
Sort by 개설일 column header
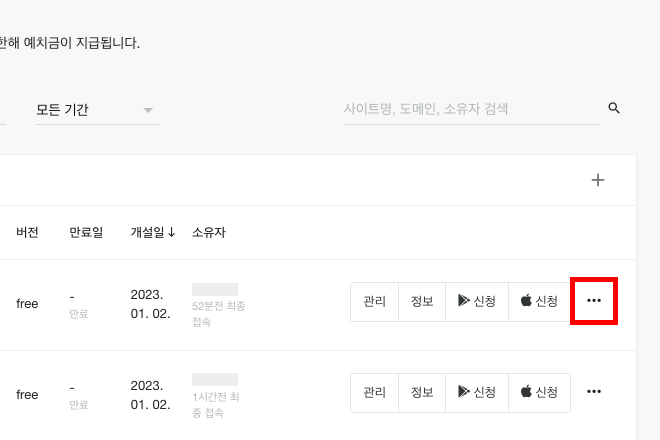153,232
